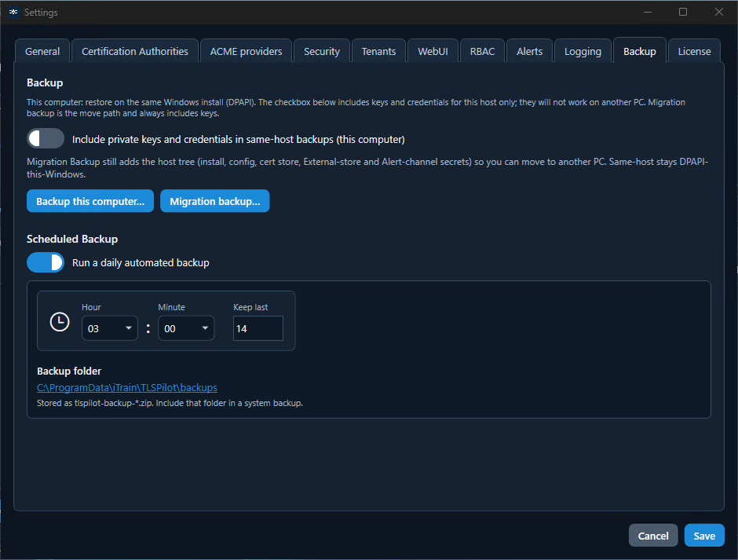Open the License tab
Image resolution: width=738 pixels, height=560 pixels.
[694, 51]
